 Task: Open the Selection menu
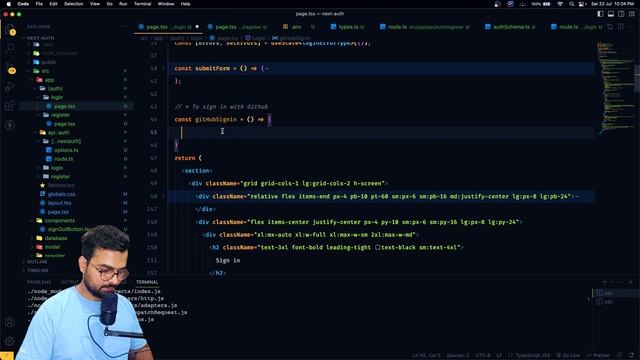pyautogui.click(x=73, y=4)
